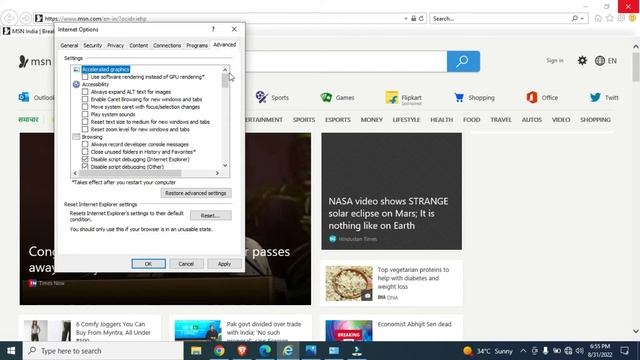Switch to the Privacy tab
Image resolution: width=640 pixels, height=360 pixels.
(x=116, y=45)
